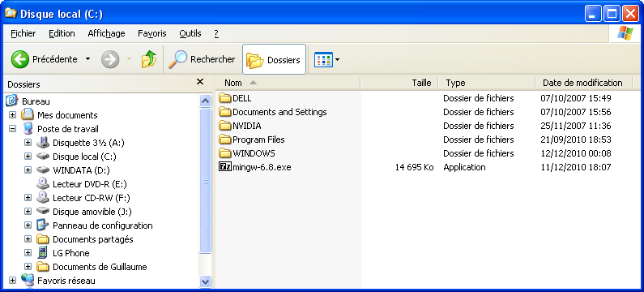
Task: Click folder tree scrollbar down arrow
Action: [205, 281]
